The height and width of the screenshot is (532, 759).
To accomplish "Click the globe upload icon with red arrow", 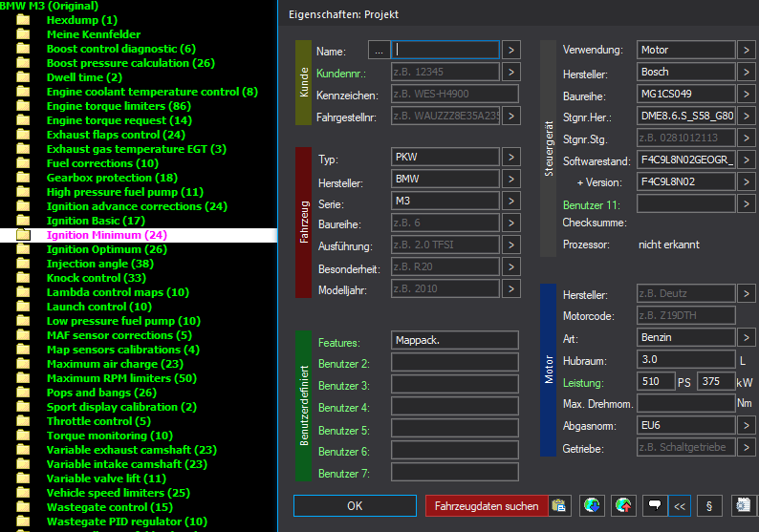I will (623, 505).
